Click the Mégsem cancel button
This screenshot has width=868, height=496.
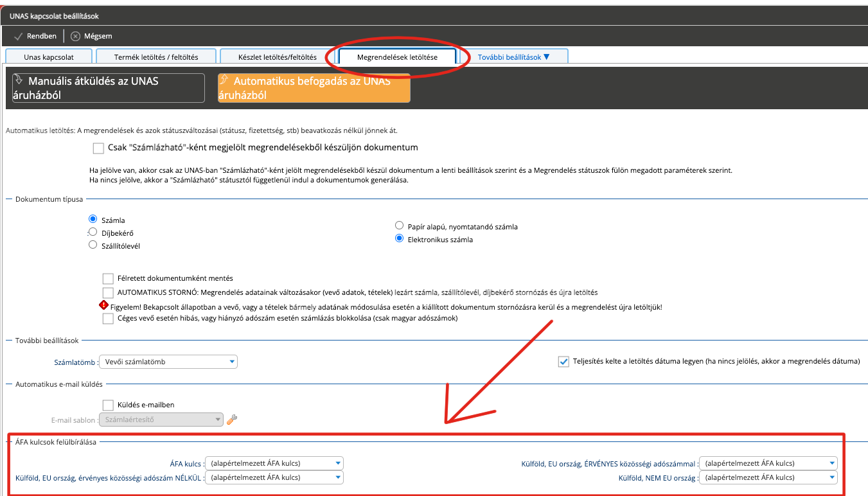(91, 36)
